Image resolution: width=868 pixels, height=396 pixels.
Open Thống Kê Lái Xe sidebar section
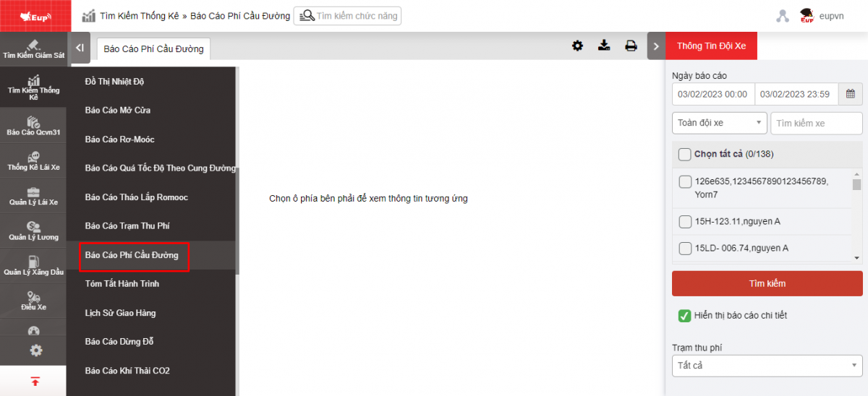pyautogui.click(x=33, y=160)
